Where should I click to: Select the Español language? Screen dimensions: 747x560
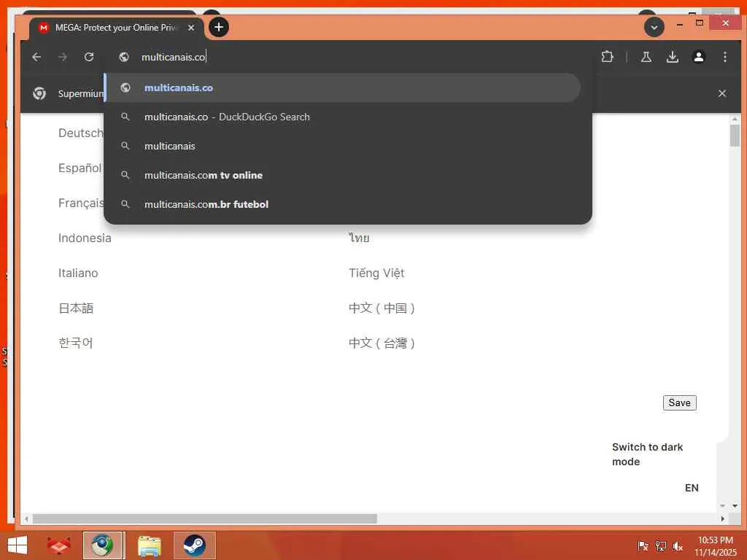click(80, 168)
